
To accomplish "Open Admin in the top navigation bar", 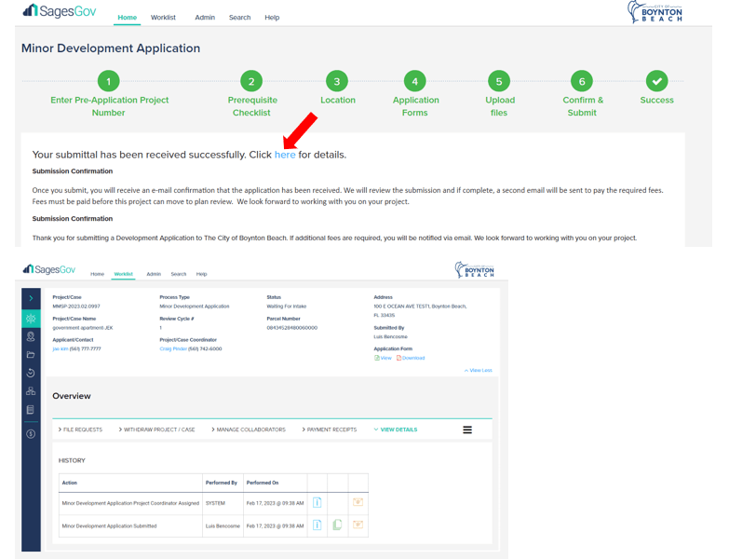I will (x=205, y=18).
